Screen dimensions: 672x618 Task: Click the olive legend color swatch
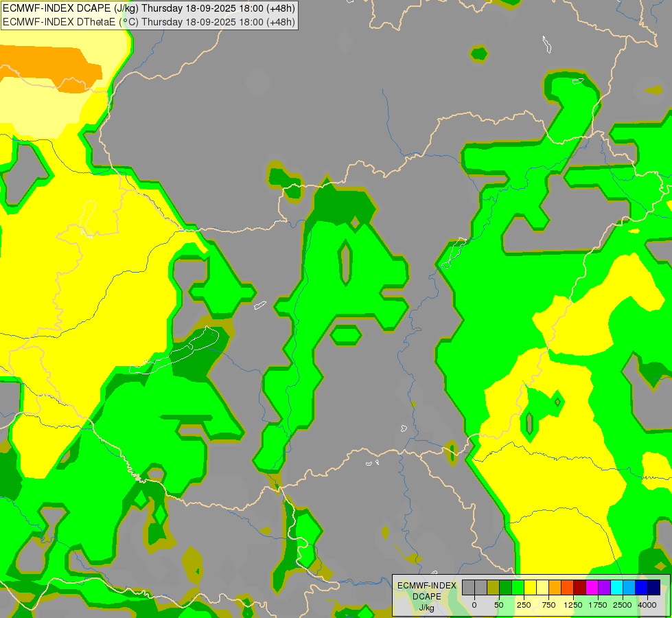pyautogui.click(x=494, y=588)
